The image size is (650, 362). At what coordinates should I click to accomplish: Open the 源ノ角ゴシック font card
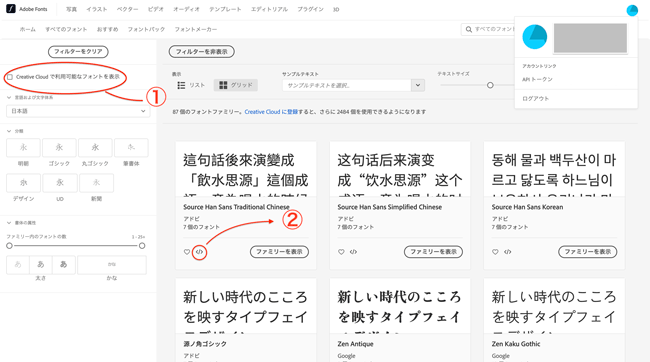tap(246, 320)
